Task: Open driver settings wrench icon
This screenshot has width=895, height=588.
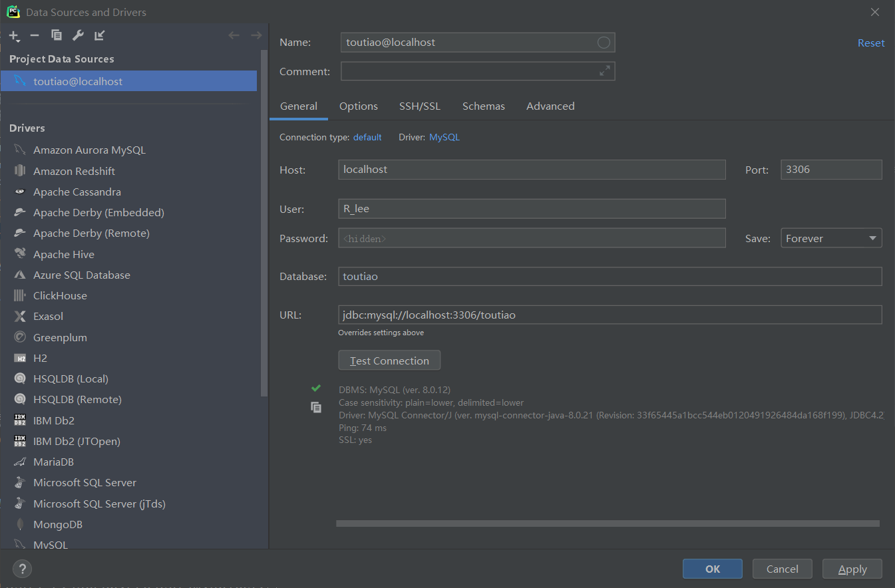Action: pos(78,35)
